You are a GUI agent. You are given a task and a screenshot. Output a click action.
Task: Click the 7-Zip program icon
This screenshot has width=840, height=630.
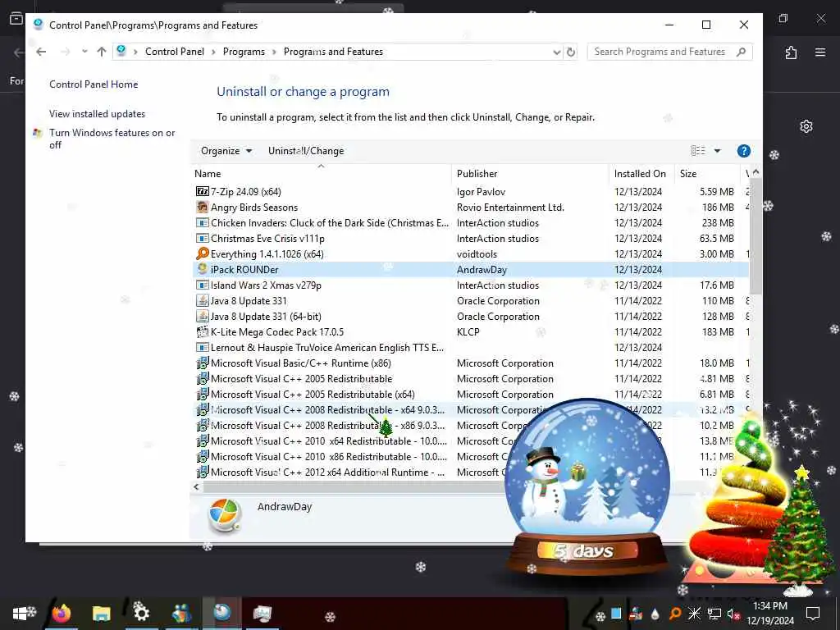[x=202, y=191]
